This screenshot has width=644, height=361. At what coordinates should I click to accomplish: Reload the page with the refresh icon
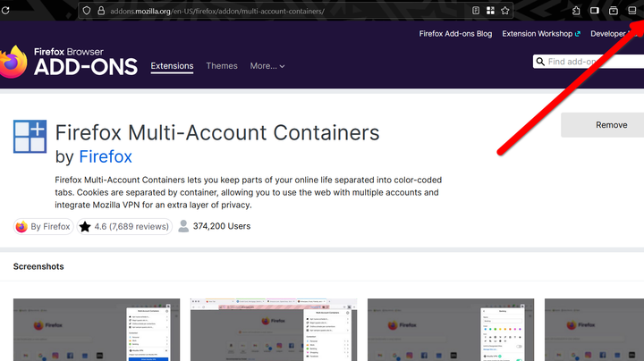[x=5, y=10]
